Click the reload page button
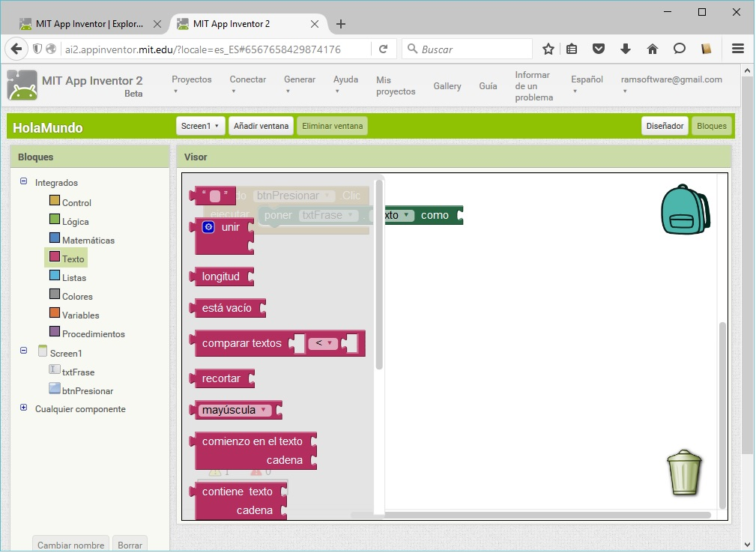 (x=383, y=49)
